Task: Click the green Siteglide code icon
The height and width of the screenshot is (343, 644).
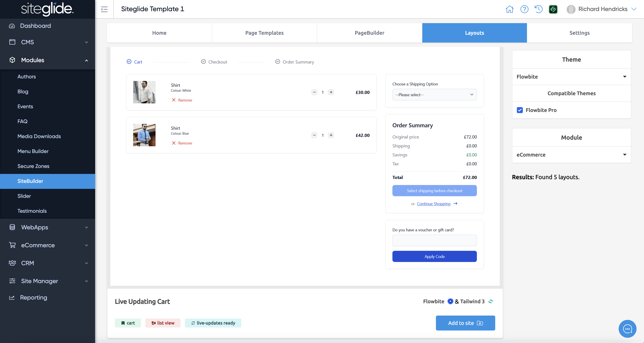Action: [x=553, y=9]
